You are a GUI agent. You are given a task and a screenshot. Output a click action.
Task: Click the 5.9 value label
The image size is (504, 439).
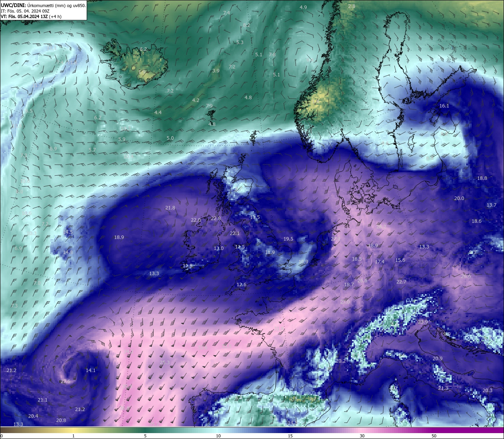122,139
